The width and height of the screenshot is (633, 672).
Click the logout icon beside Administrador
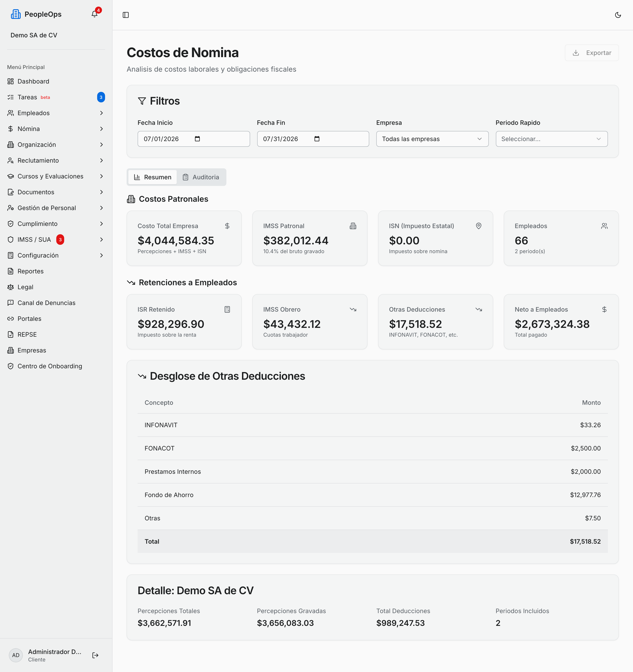pos(95,655)
